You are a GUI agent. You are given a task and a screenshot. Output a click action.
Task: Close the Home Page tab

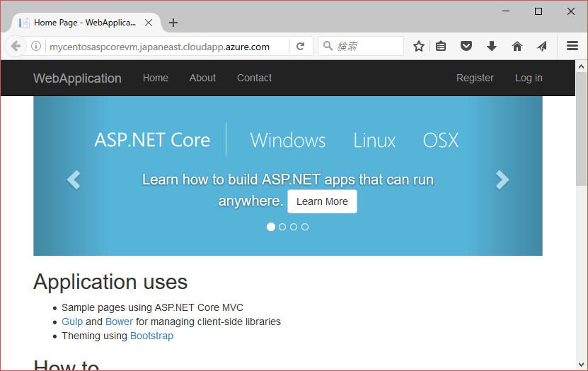(149, 23)
